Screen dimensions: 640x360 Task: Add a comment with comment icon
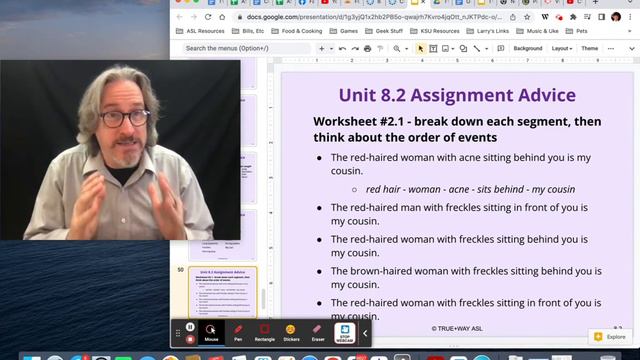(x=500, y=49)
